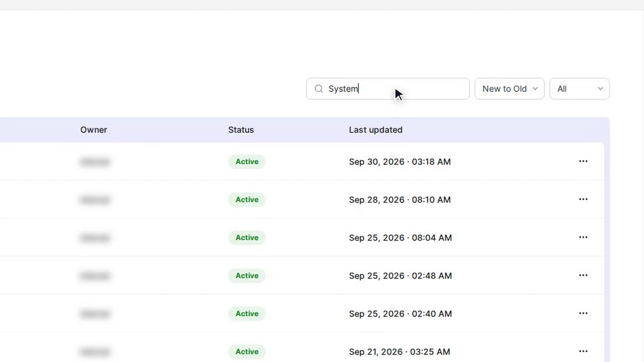Viewport: 644px width, 362px height.
Task: Open options menu for Sep 21, 2026 row
Action: pyautogui.click(x=583, y=351)
